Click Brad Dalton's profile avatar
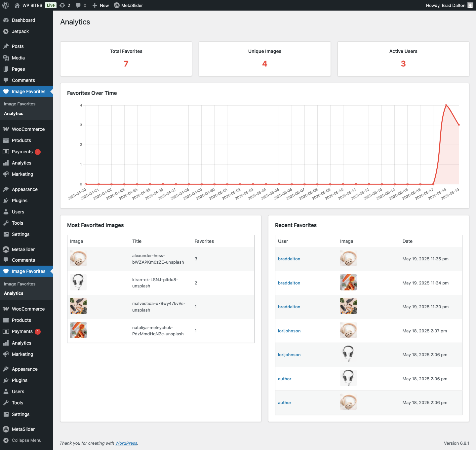The width and height of the screenshot is (476, 450). [x=470, y=5]
